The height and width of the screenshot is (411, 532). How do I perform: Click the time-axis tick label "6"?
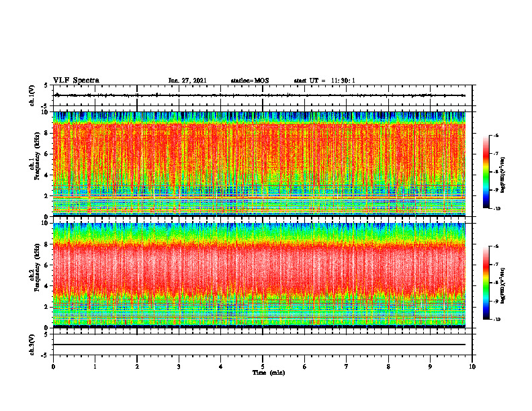pyautogui.click(x=305, y=367)
